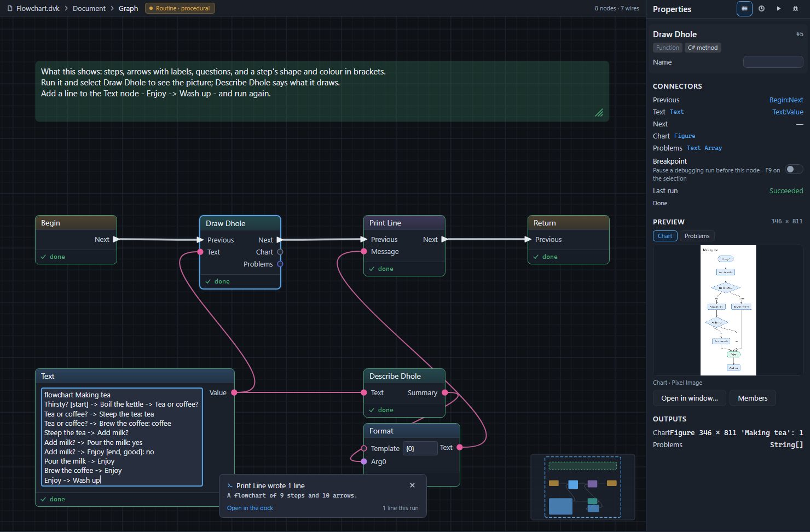Follow the Open in the dock link
This screenshot has width=810, height=532.
250,508
